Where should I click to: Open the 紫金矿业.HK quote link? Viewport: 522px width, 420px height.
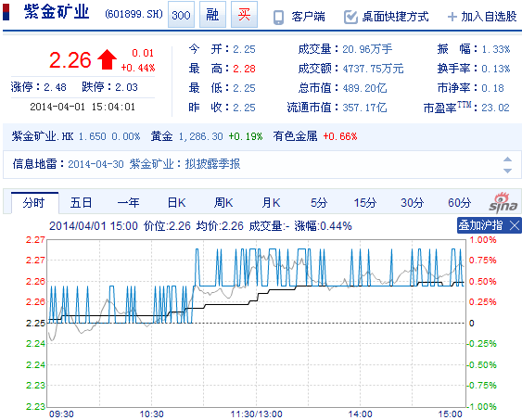43,136
